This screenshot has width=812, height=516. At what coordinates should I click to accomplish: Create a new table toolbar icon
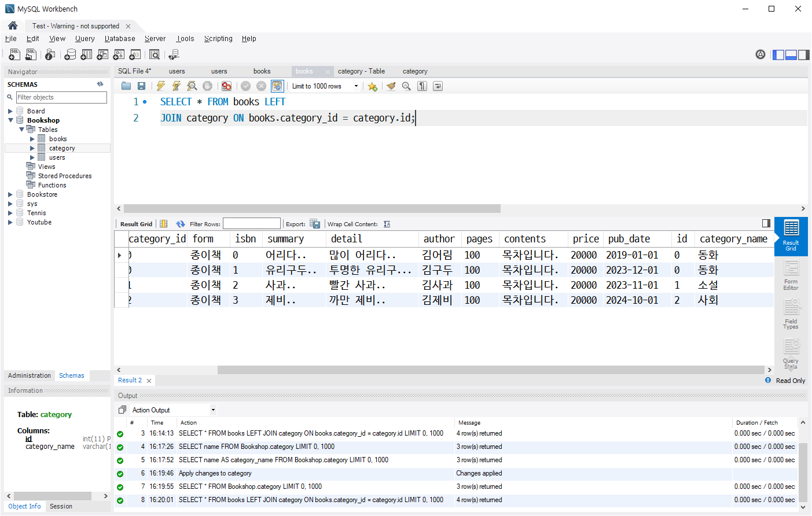tap(86, 54)
